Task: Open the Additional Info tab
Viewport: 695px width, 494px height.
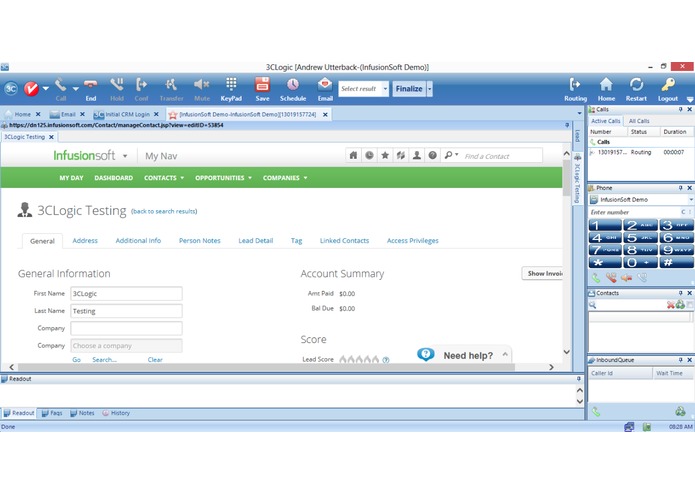Action: click(138, 241)
